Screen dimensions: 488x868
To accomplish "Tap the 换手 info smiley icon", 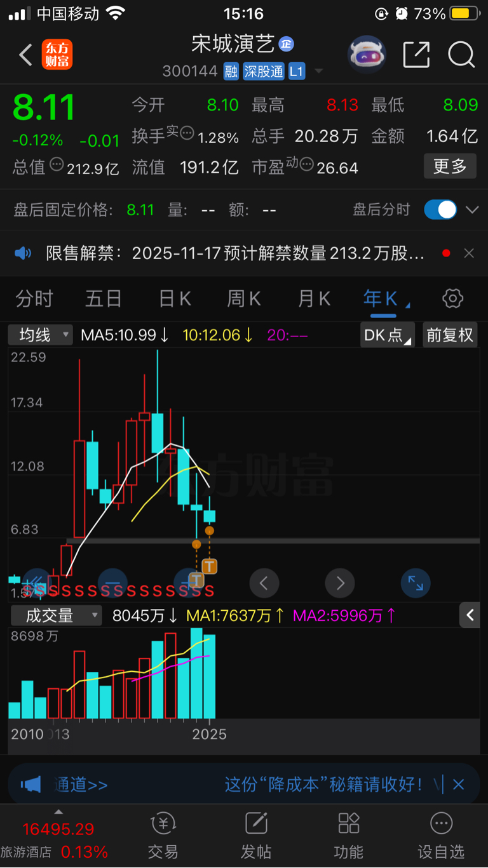I will 187,133.
